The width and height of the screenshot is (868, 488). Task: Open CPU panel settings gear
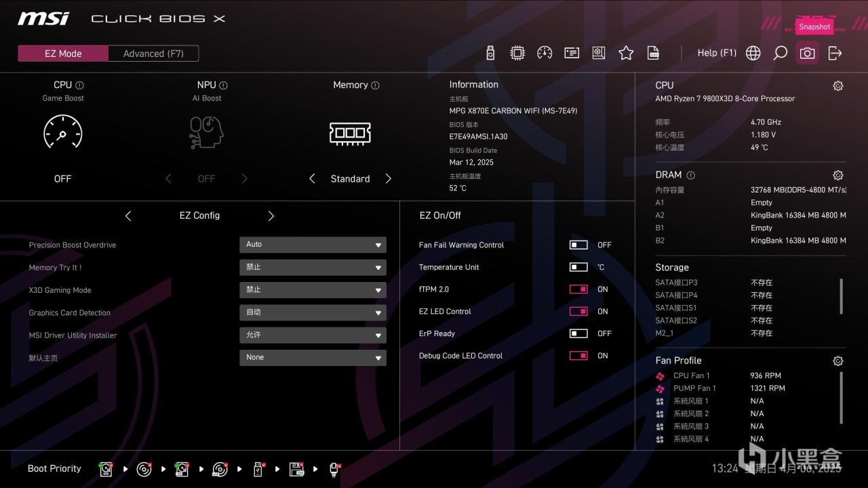(x=838, y=85)
